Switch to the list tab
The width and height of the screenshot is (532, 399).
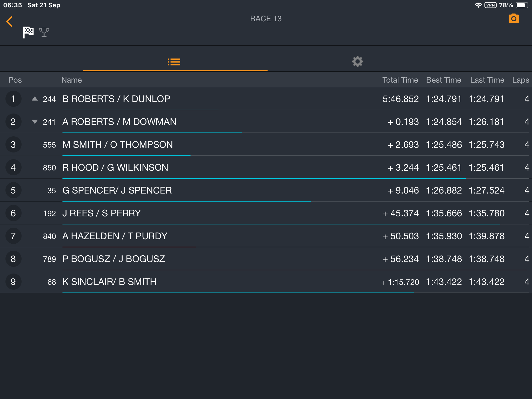tap(174, 62)
